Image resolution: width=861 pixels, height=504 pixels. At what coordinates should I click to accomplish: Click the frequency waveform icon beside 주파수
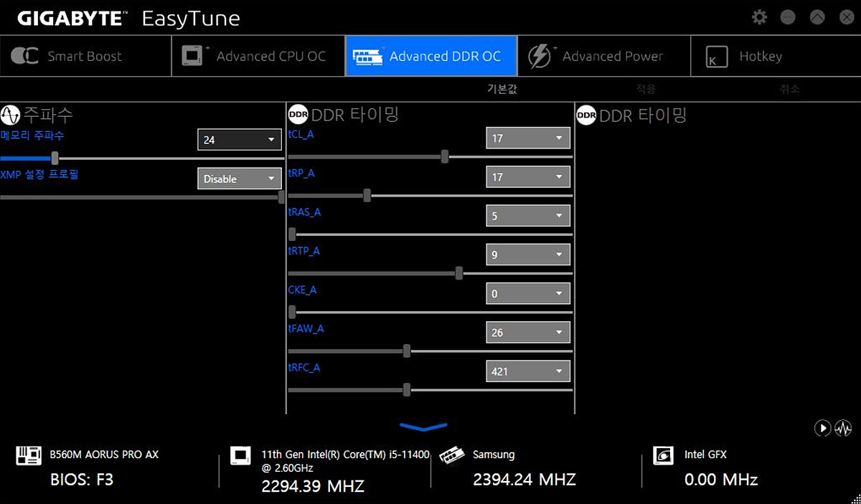[x=11, y=115]
